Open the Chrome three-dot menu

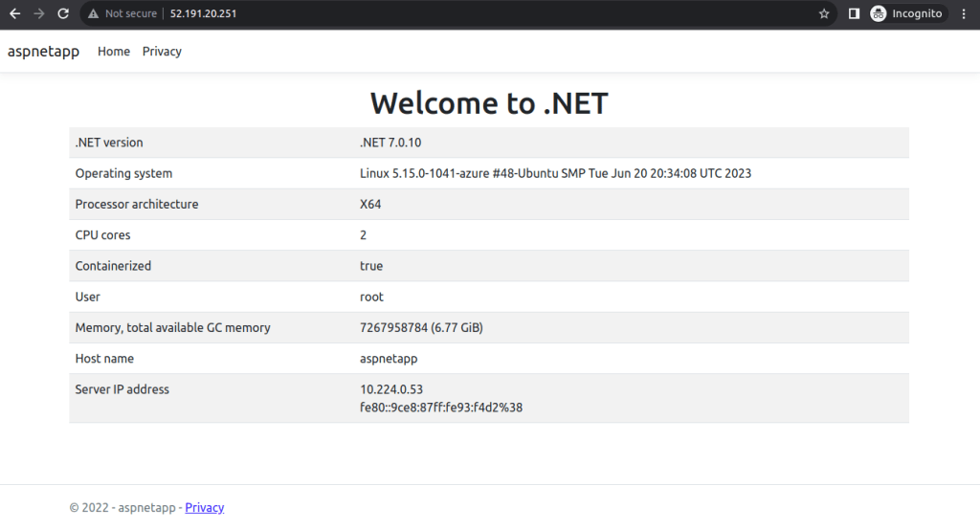pyautogui.click(x=964, y=14)
